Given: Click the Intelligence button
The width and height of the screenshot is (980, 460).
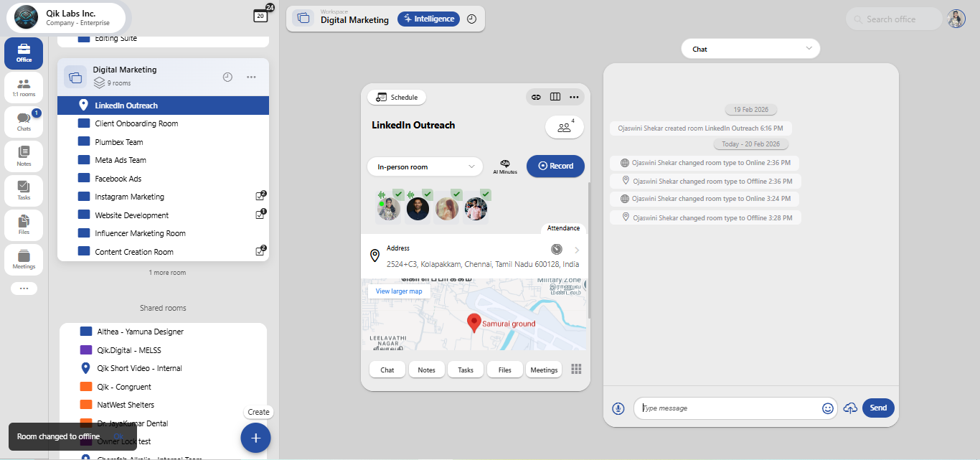Looking at the screenshot, I should tap(429, 19).
